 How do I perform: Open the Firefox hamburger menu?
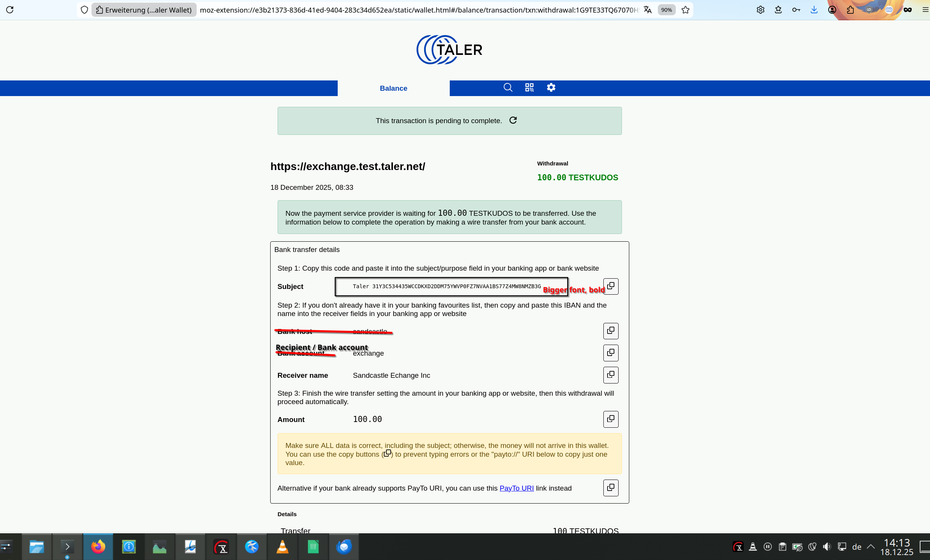point(925,10)
